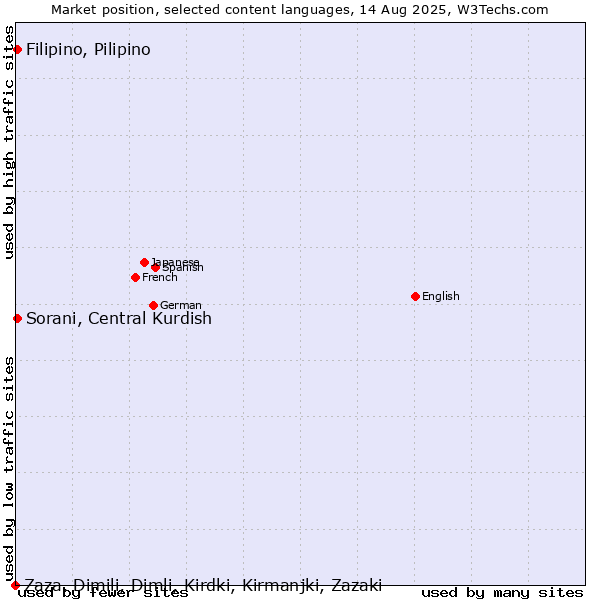Image resolution: width=600 pixels, height=600 pixels.
Task: Click the 'Sorani, Central Kurdish' label
Action: 119,319
